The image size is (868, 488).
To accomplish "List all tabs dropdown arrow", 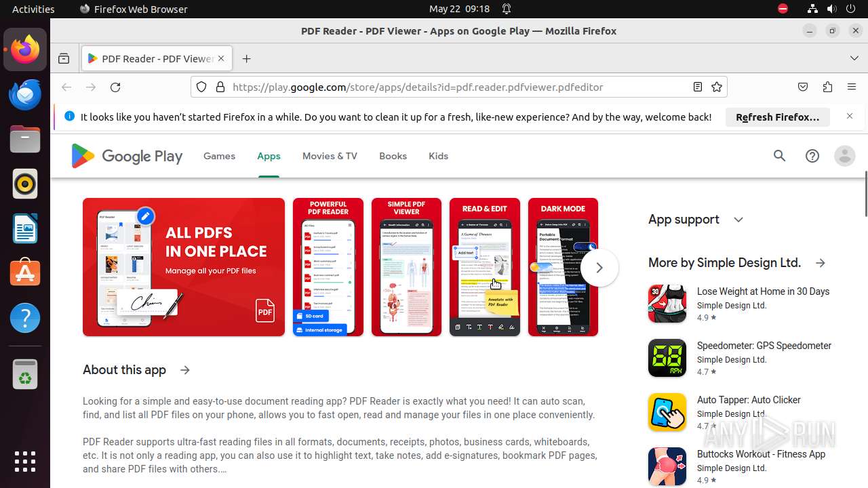I will tap(854, 59).
